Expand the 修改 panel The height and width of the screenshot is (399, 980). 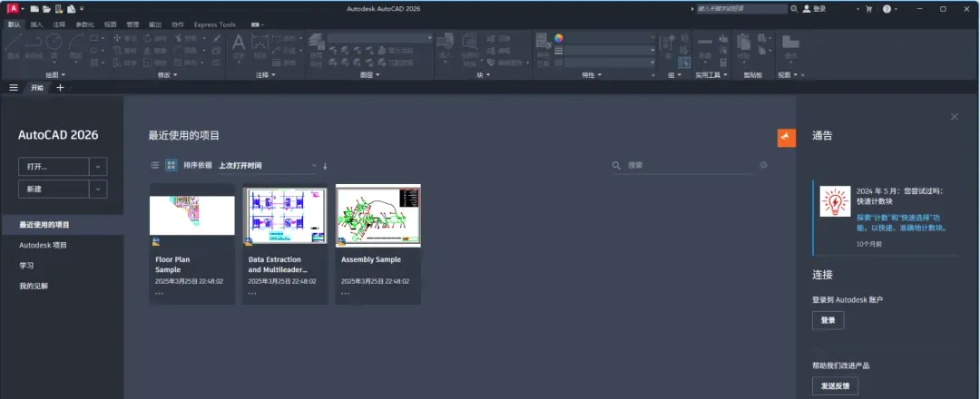(x=167, y=75)
